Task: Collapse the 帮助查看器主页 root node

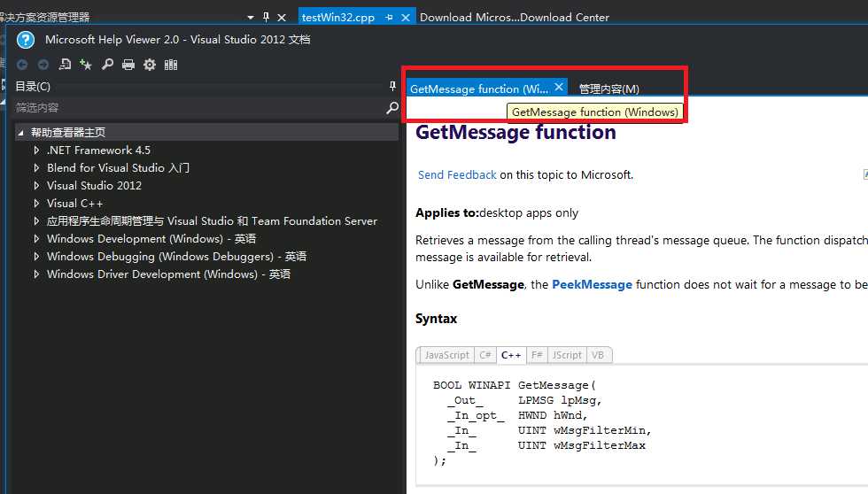Action: tap(20, 133)
